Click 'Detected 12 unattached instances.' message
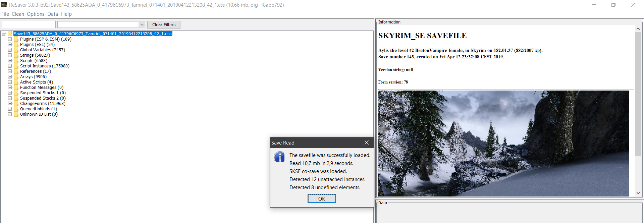 click(327, 179)
